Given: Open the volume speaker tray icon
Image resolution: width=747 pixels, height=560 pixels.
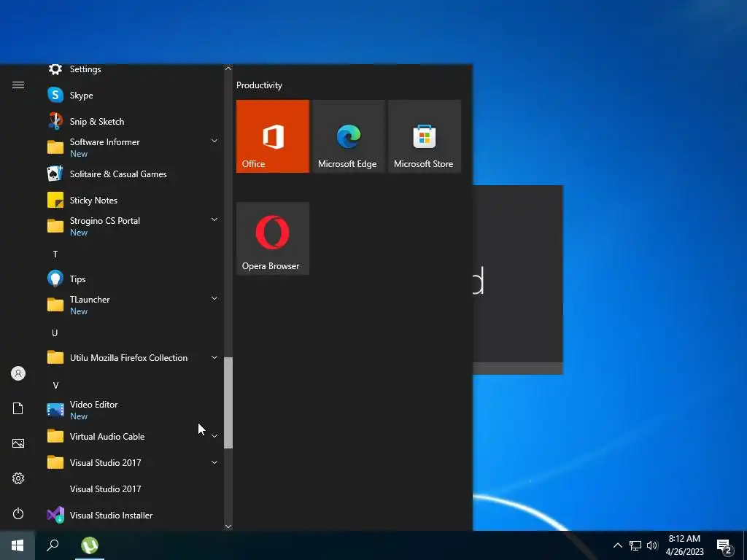Looking at the screenshot, I should pos(651,545).
